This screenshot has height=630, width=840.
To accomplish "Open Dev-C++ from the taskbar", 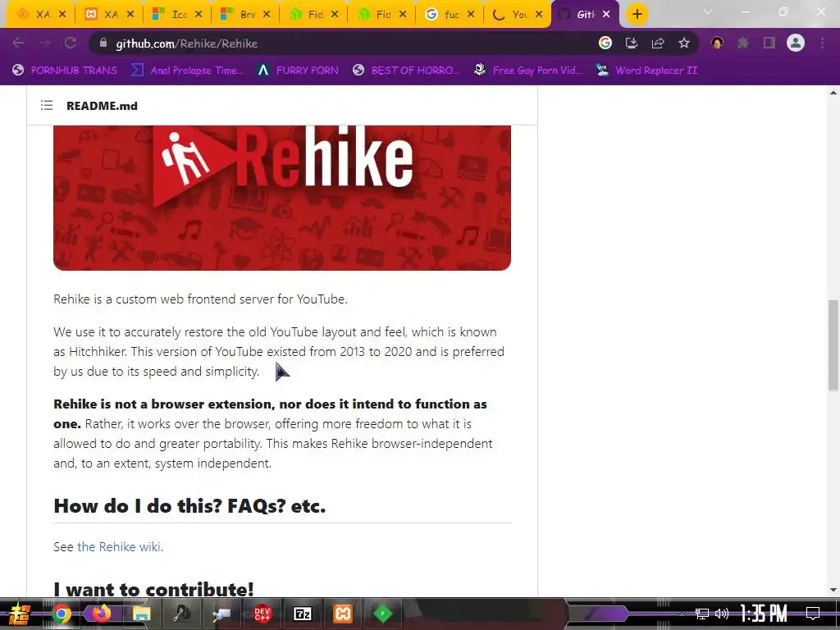I will (262, 614).
